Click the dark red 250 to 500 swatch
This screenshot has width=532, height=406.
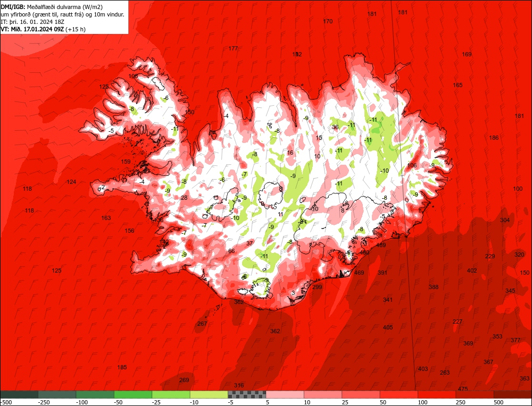(475, 394)
